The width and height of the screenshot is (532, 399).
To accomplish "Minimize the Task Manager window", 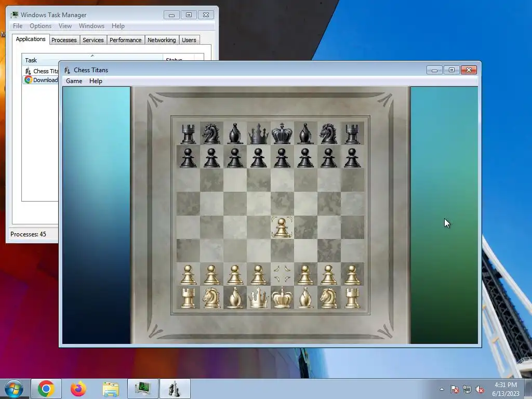I will click(171, 15).
